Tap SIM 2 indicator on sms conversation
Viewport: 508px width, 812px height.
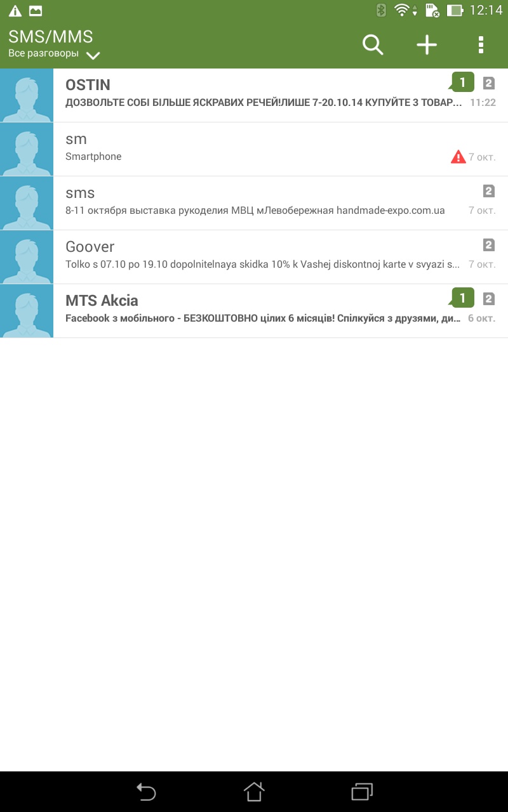488,191
